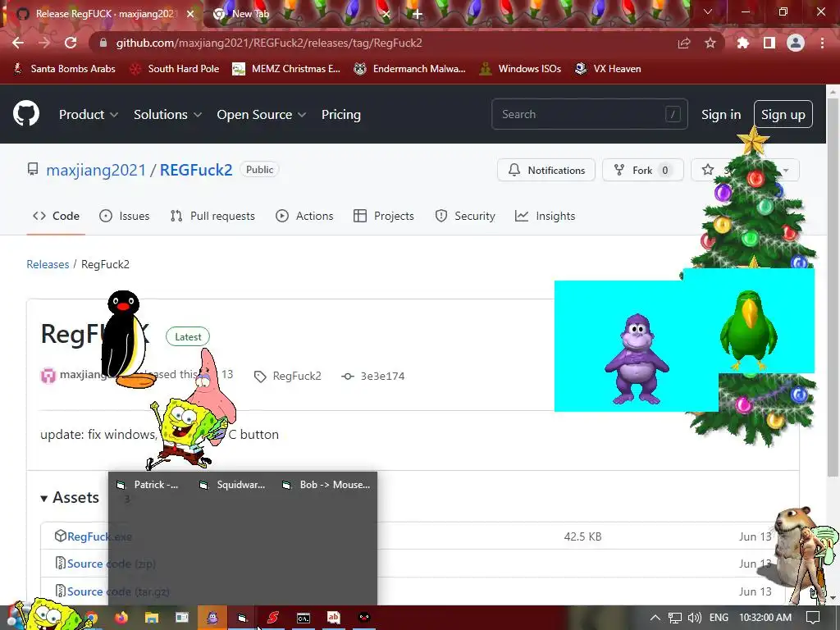This screenshot has width=840, height=630.
Task: Open the Chrome three-dot menu
Action: coord(822,43)
